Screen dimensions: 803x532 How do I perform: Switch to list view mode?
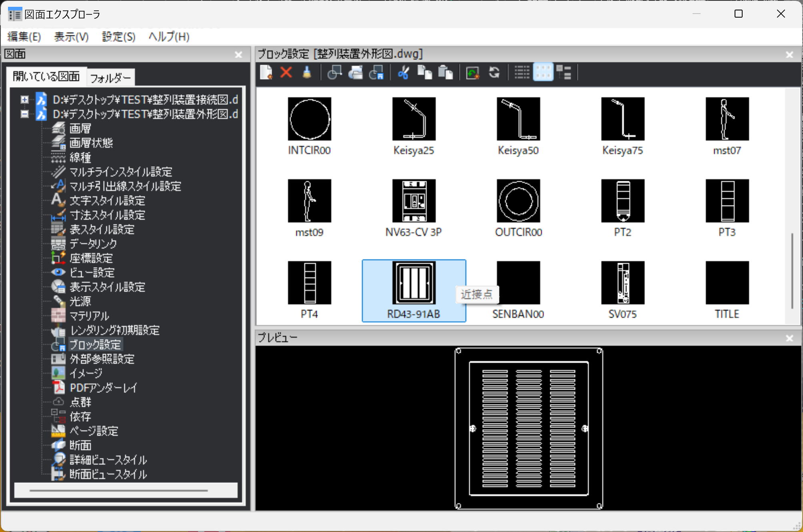click(522, 73)
